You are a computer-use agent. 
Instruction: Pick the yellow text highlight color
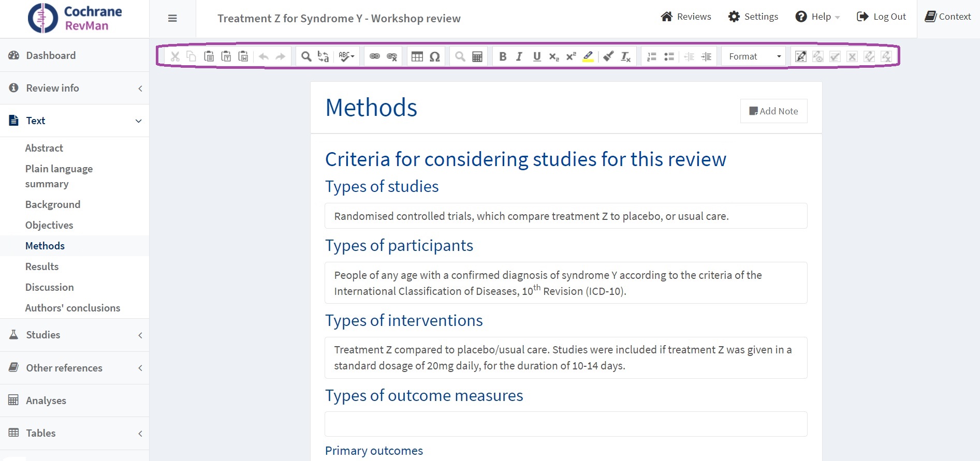(588, 56)
